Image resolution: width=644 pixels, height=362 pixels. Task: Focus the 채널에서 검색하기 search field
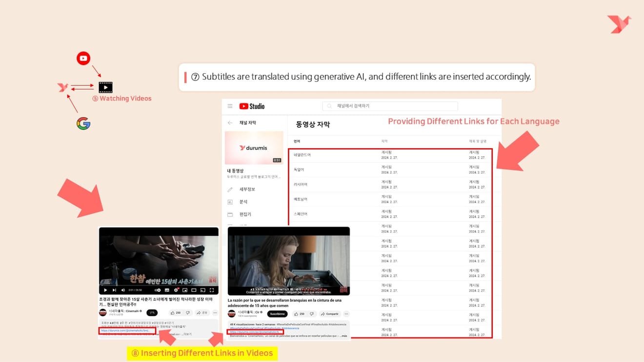pos(390,106)
